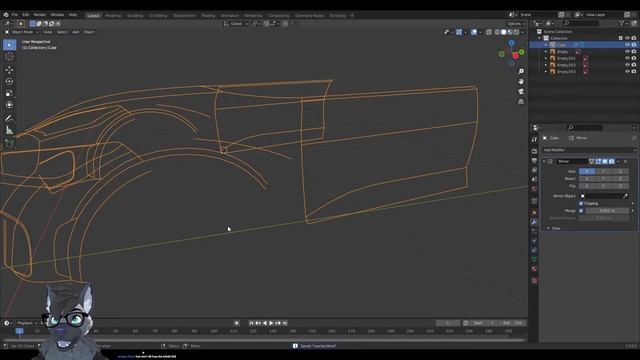Collapse the Collection in outliner

point(539,38)
